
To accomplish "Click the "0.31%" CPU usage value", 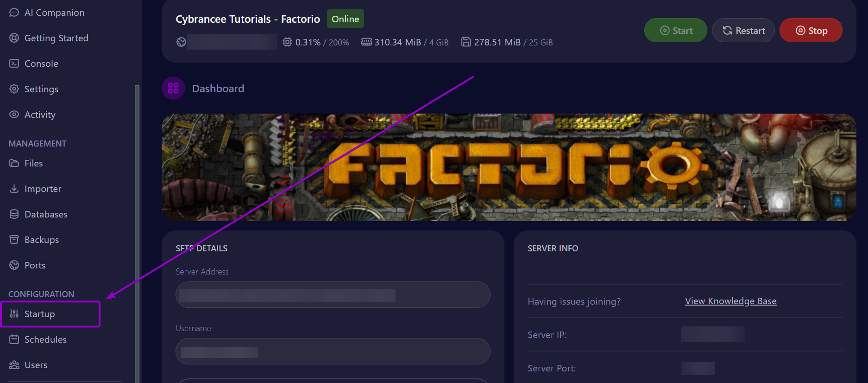I will tap(308, 42).
